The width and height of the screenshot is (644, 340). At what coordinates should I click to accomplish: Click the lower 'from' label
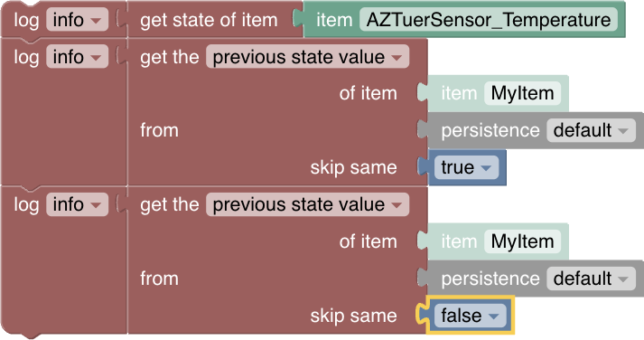(159, 279)
